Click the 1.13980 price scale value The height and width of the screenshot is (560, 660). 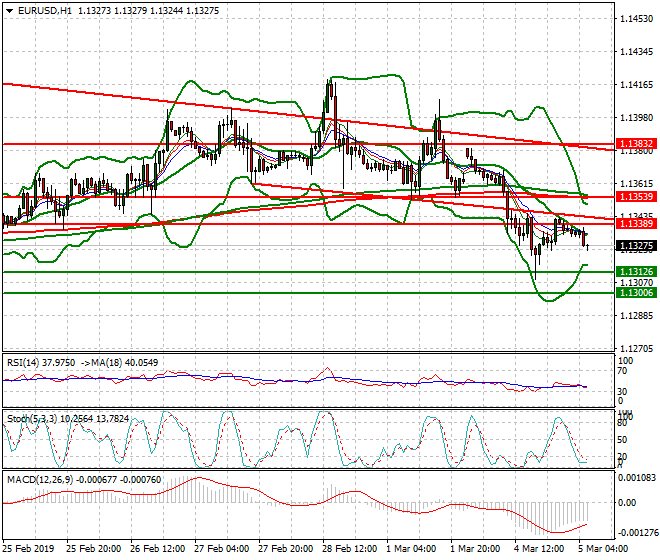click(636, 117)
